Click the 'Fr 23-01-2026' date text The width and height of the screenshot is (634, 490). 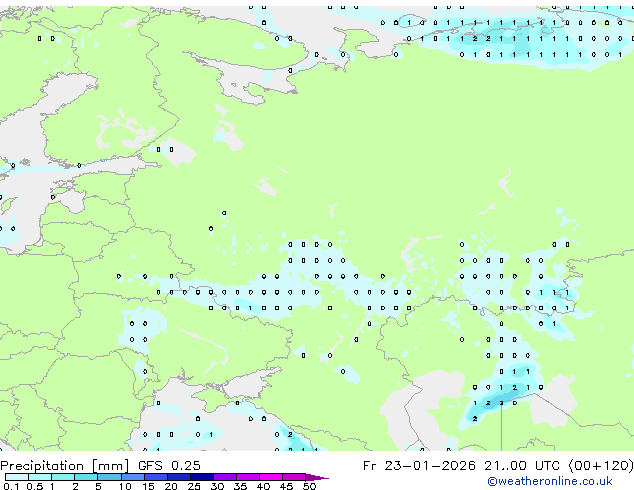tap(419, 466)
